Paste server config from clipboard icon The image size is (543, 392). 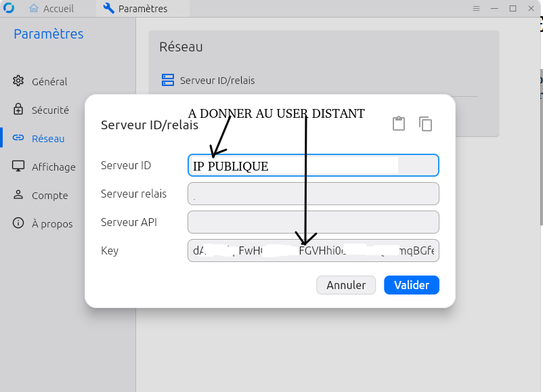[x=399, y=124]
